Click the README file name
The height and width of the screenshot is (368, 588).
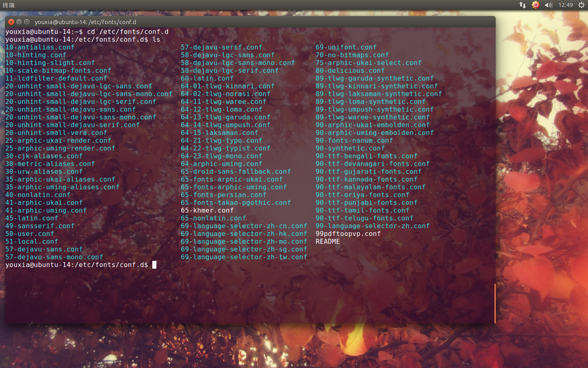328,242
